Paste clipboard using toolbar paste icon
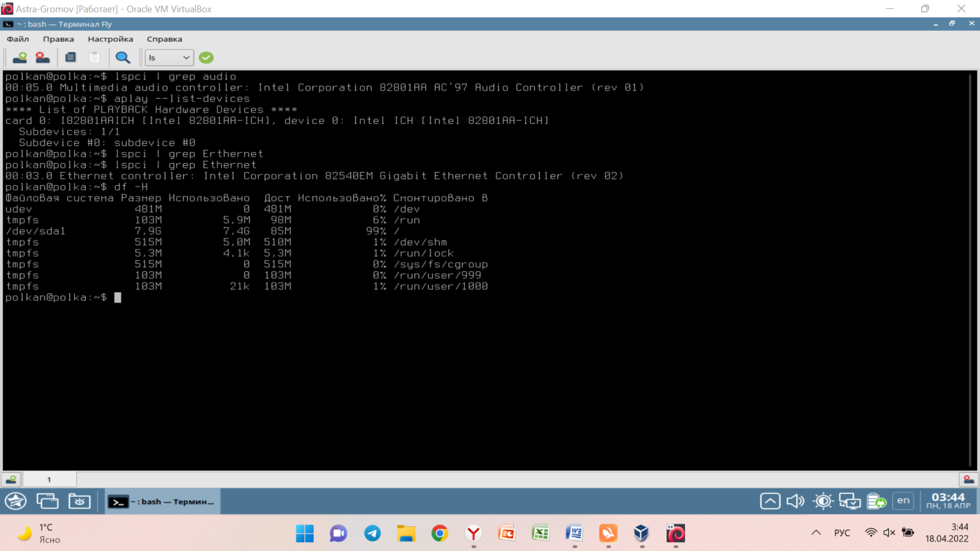The width and height of the screenshot is (980, 551). pos(95,58)
